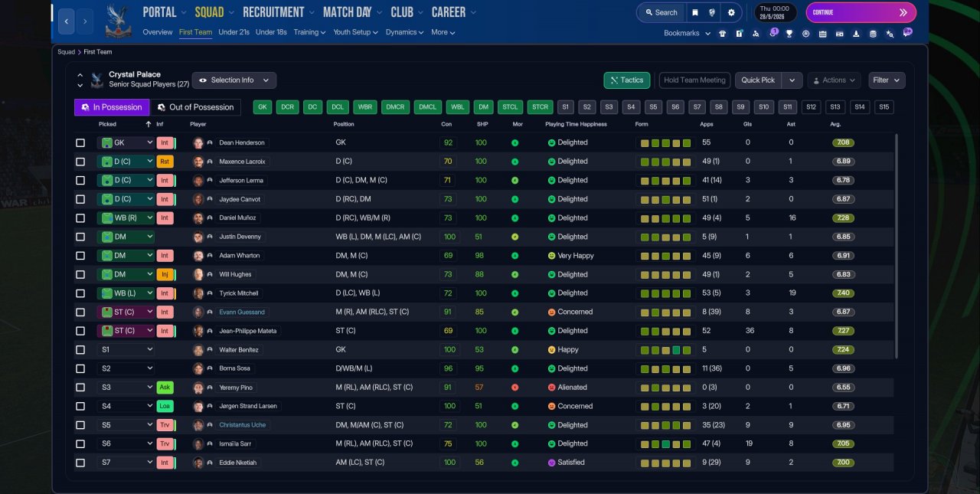The image size is (980, 494).
Task: Open the shirt squad shortcut icon
Action: click(x=722, y=34)
